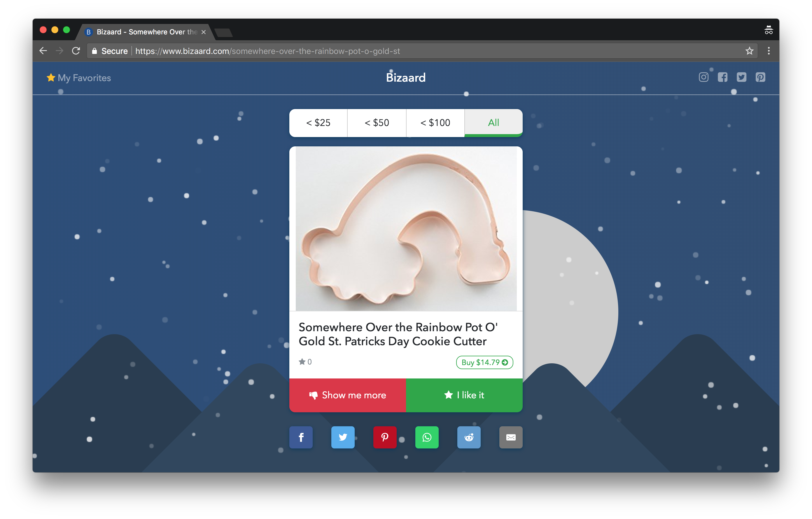Choose the < $100 price filter
Image resolution: width=812 pixels, height=519 pixels.
(x=435, y=123)
